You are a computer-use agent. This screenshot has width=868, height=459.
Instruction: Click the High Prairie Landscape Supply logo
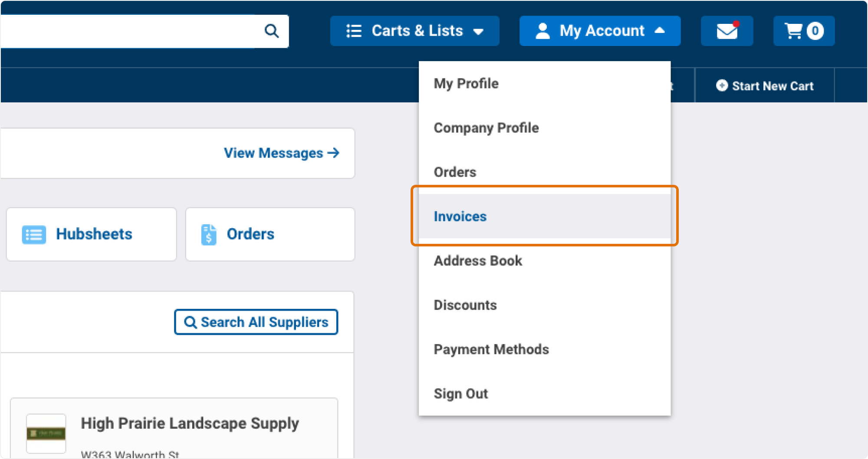[46, 433]
